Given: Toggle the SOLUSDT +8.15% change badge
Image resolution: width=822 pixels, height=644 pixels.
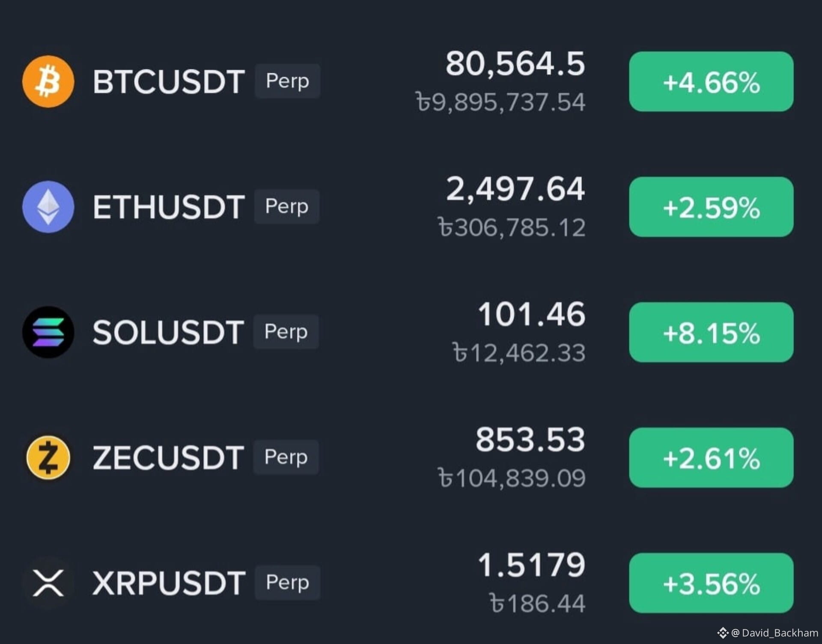Looking at the screenshot, I should click(711, 332).
